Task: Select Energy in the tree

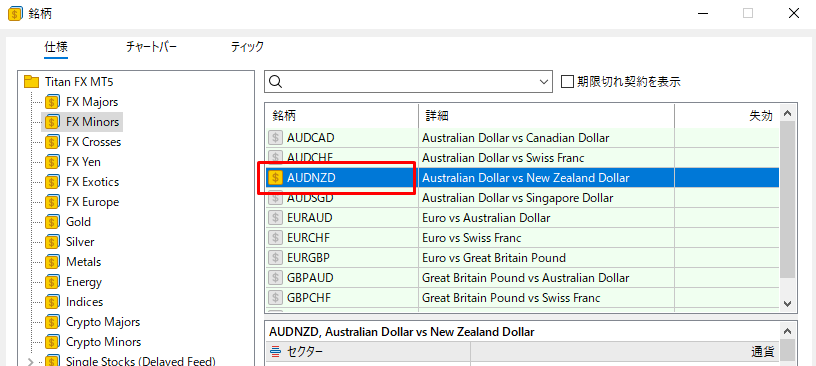Action: pos(84,282)
